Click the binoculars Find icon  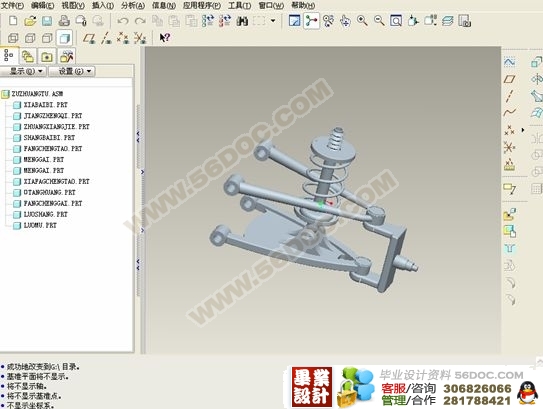click(242, 21)
